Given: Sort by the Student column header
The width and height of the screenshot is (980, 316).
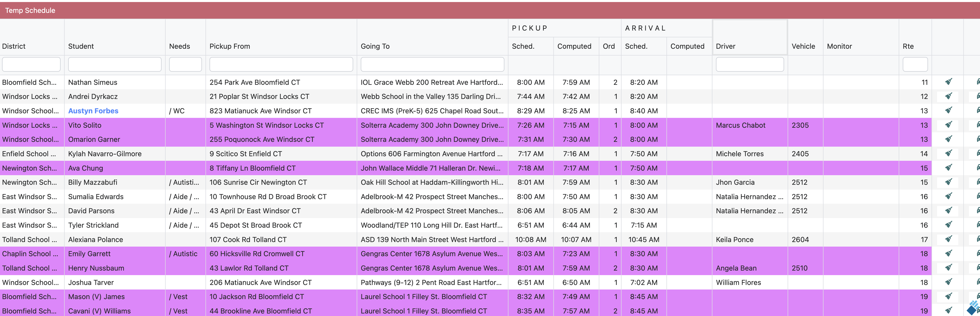Looking at the screenshot, I should click(x=81, y=46).
